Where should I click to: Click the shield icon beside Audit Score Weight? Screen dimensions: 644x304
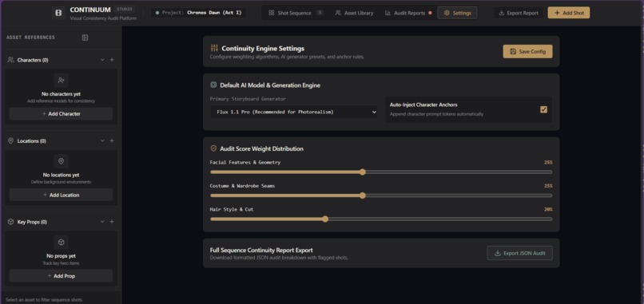[213, 148]
